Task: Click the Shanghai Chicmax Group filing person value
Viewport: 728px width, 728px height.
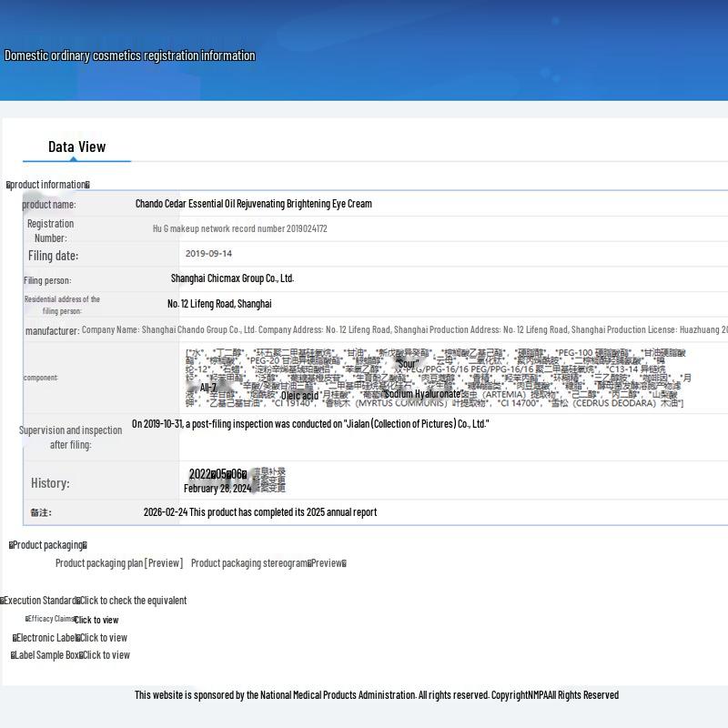Action: click(232, 278)
